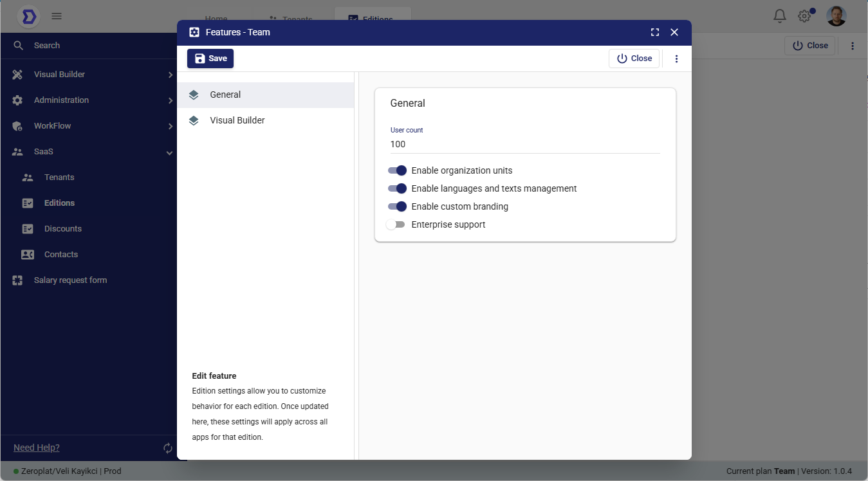868x481 pixels.
Task: Expand the Administration menu section
Action: coord(62,100)
